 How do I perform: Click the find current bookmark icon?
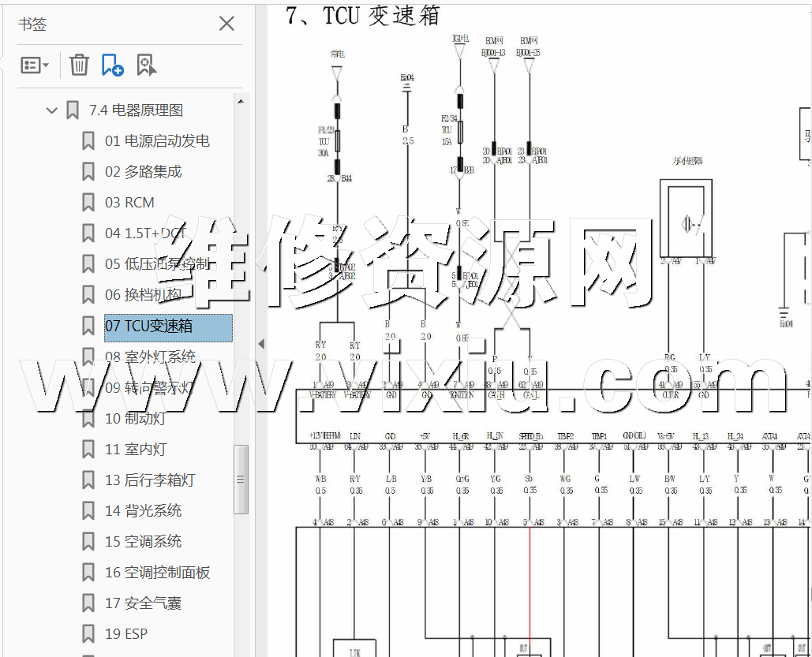click(146, 65)
